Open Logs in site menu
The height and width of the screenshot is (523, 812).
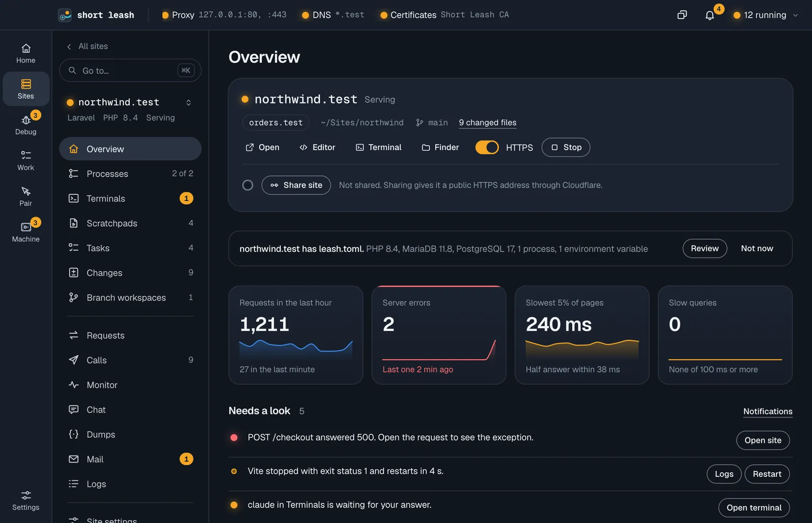pos(130,484)
